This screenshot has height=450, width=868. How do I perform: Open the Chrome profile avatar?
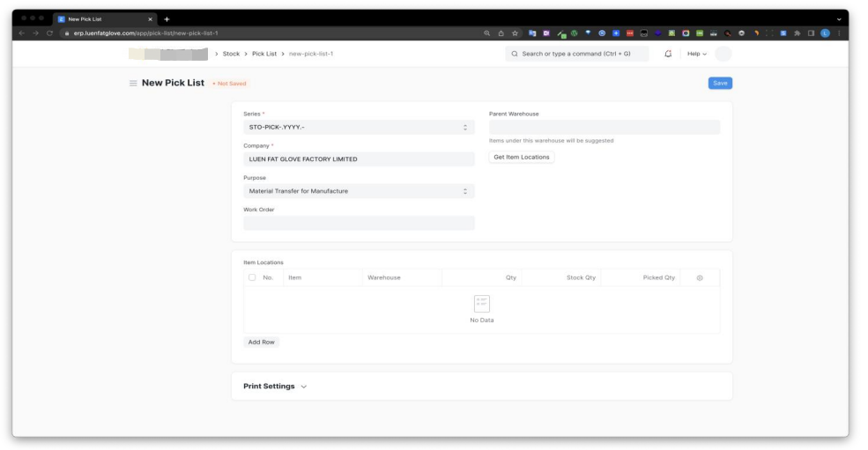tap(825, 33)
